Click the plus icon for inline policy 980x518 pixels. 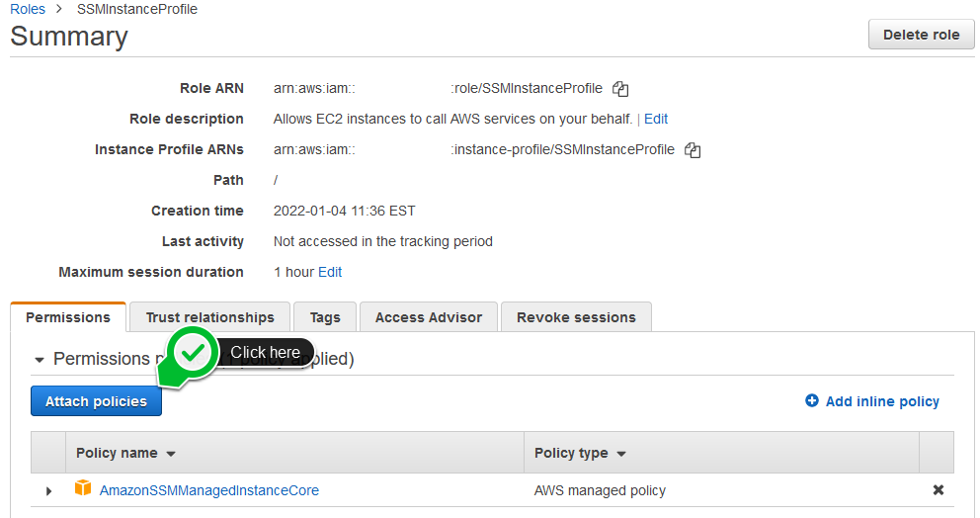(x=812, y=400)
